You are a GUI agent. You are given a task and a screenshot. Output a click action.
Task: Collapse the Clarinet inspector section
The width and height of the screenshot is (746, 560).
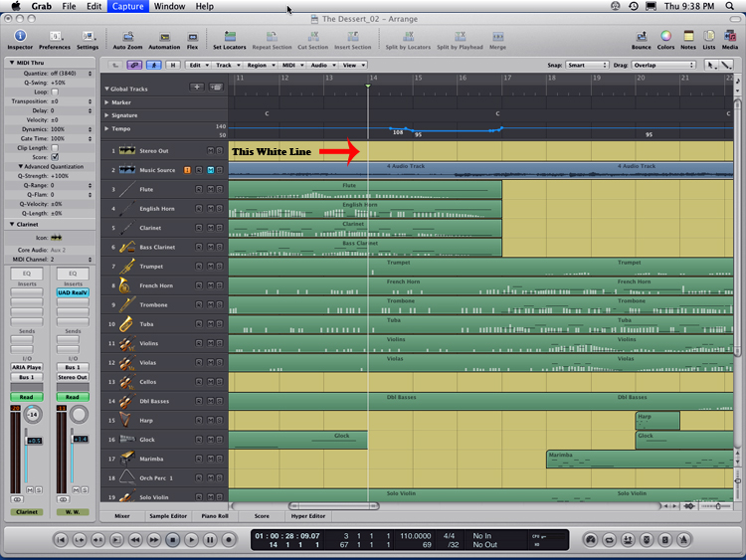pyautogui.click(x=11, y=224)
